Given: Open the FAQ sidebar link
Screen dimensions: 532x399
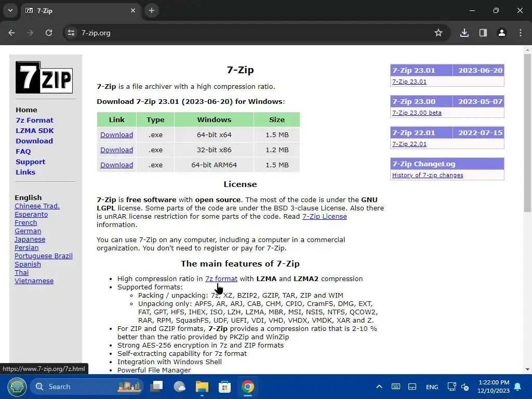Looking at the screenshot, I should pyautogui.click(x=23, y=151).
